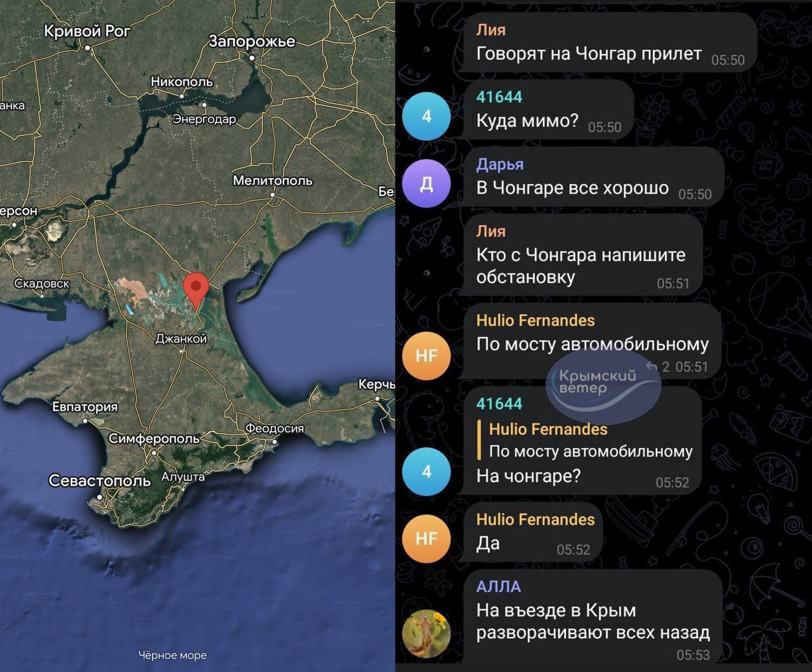The image size is (812, 672).
Task: Click the Севастополь city label on the map
Action: tap(100, 481)
